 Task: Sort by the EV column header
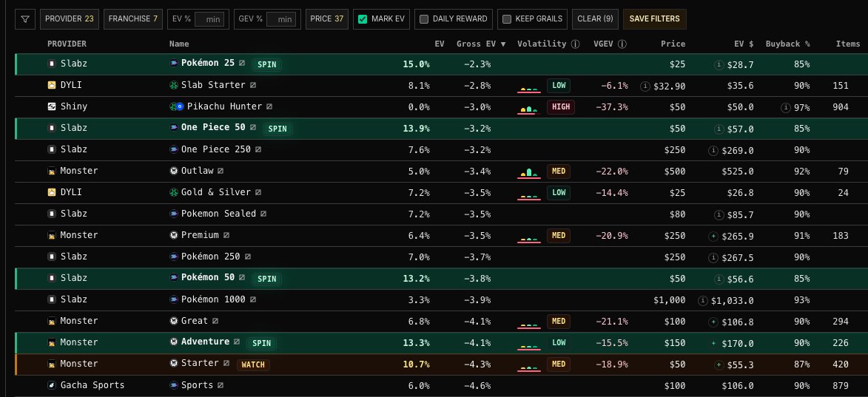coord(440,44)
